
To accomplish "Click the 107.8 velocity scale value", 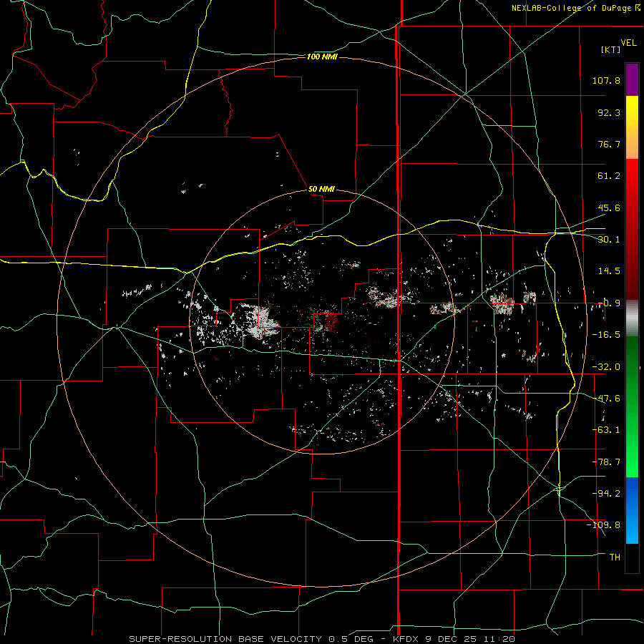I will click(606, 80).
